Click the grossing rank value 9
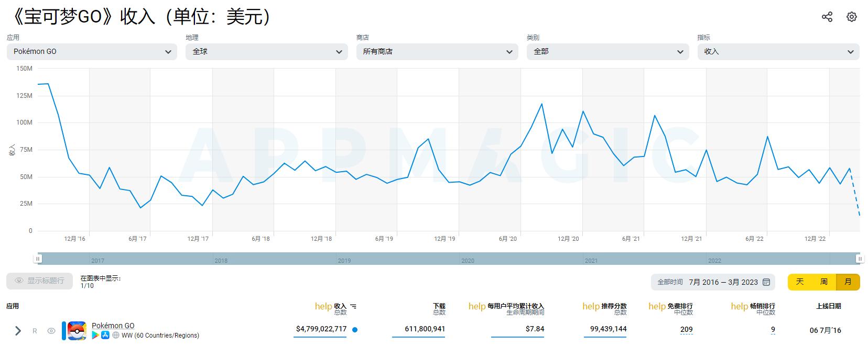 pyautogui.click(x=773, y=329)
